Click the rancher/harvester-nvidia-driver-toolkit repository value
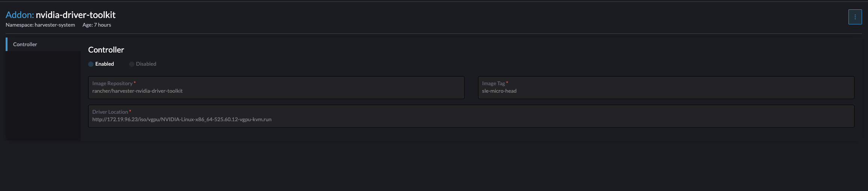This screenshot has width=868, height=191. pyautogui.click(x=137, y=91)
